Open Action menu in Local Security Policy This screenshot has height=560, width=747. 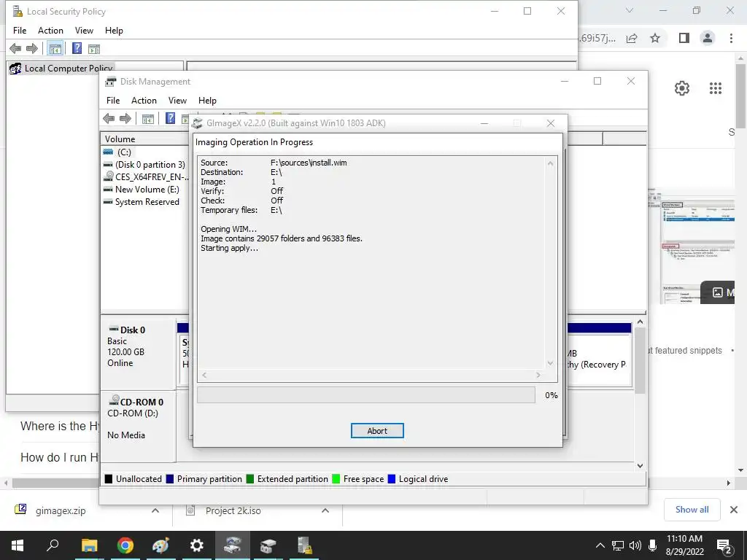(50, 31)
